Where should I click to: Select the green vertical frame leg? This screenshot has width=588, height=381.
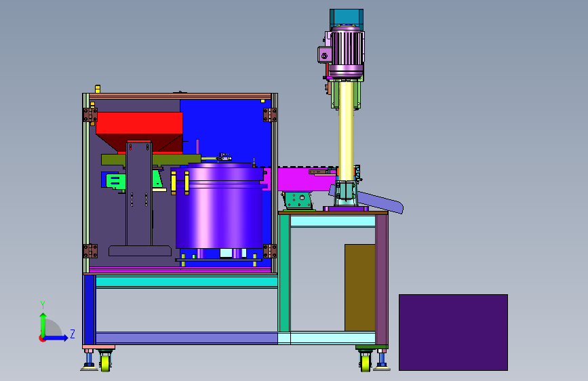click(284, 273)
